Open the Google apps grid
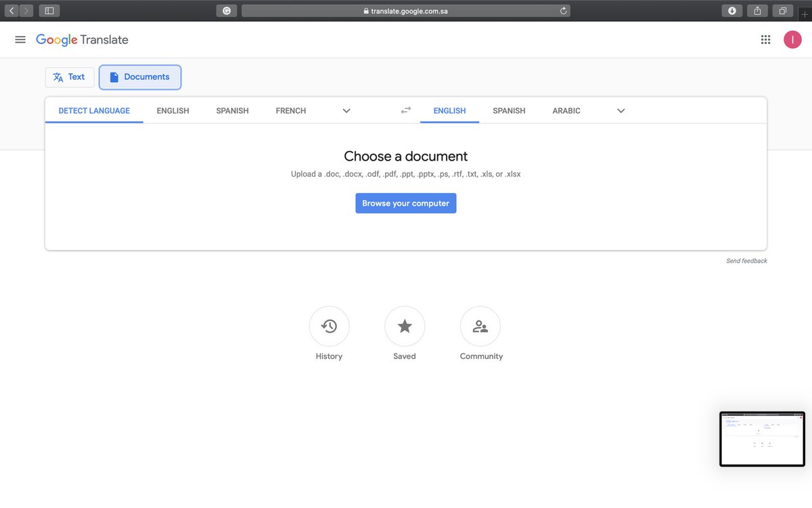812x508 pixels. tap(765, 40)
